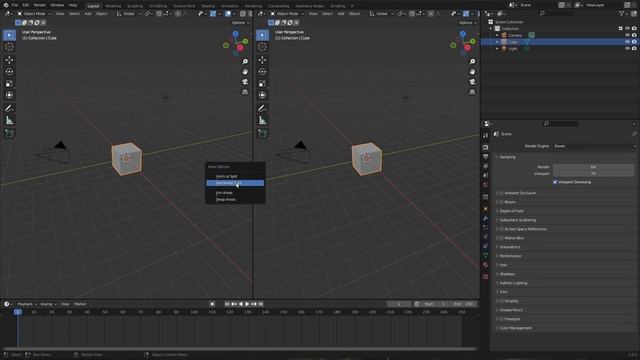Screen dimensions: 640x360
Task: Open Object Data green triangle properties tab
Action: pos(485,255)
